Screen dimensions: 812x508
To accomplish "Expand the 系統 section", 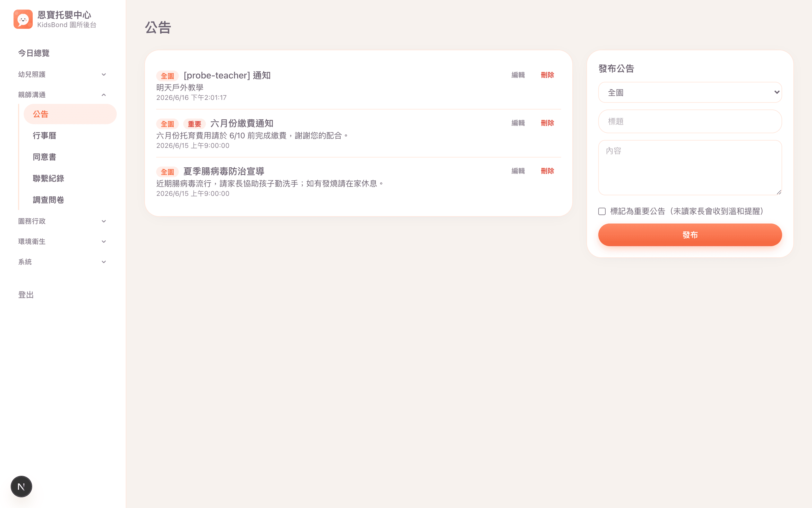I will coord(62,262).
